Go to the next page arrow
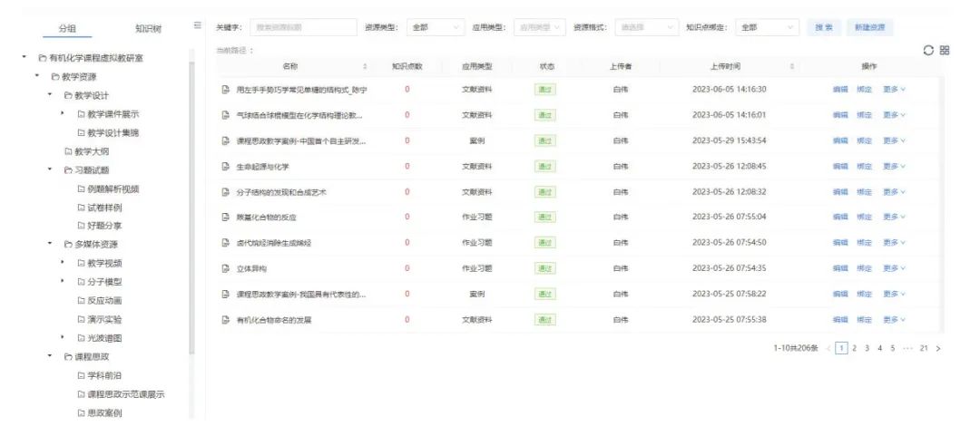This screenshot has height=426, width=980. pyautogui.click(x=938, y=349)
